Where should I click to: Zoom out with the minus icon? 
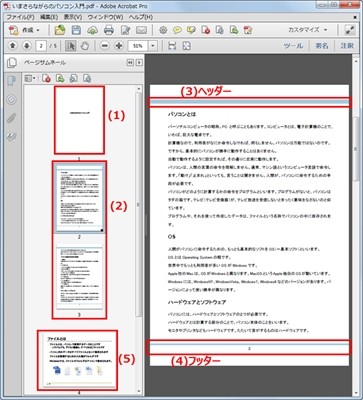[x=105, y=46]
